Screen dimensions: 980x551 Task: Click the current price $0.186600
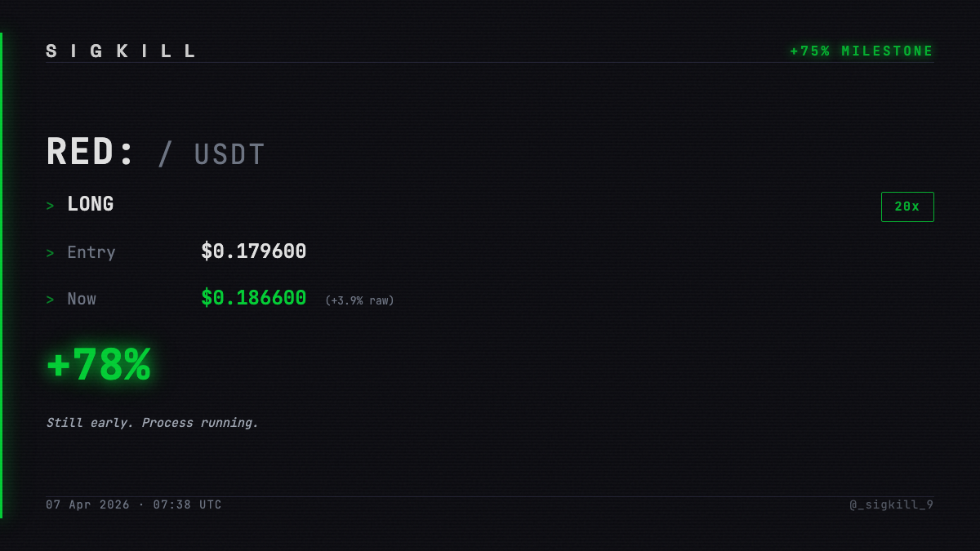pyautogui.click(x=254, y=298)
